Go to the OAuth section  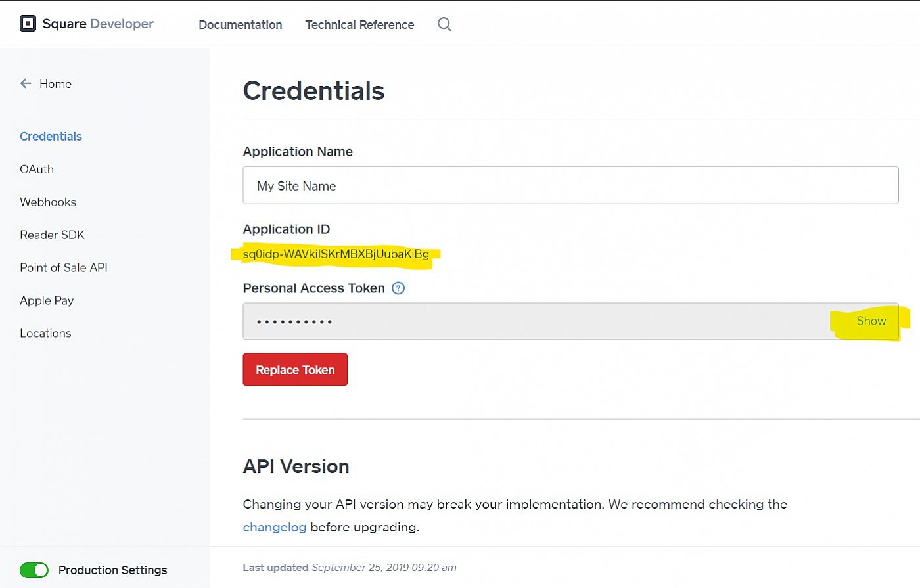click(37, 169)
